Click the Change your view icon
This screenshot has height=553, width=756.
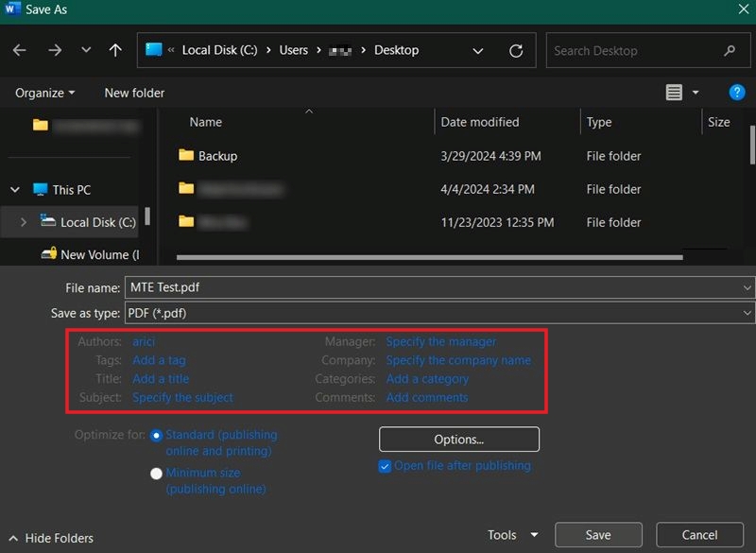(674, 92)
